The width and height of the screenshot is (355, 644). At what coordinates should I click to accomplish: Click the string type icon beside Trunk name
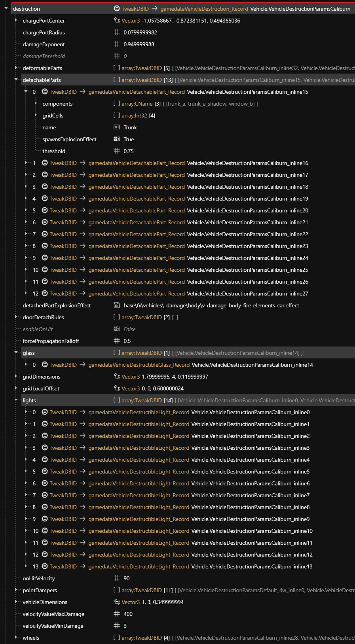pos(117,127)
